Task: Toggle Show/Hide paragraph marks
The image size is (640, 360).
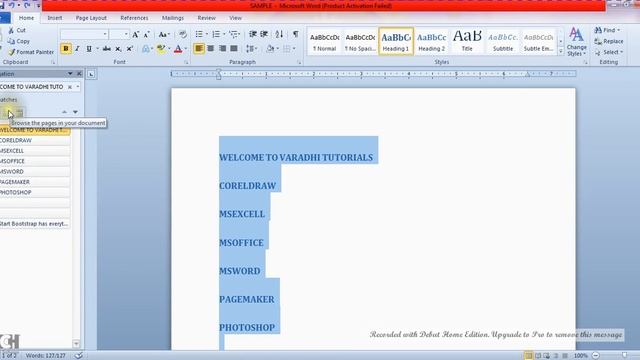Action: click(296, 34)
